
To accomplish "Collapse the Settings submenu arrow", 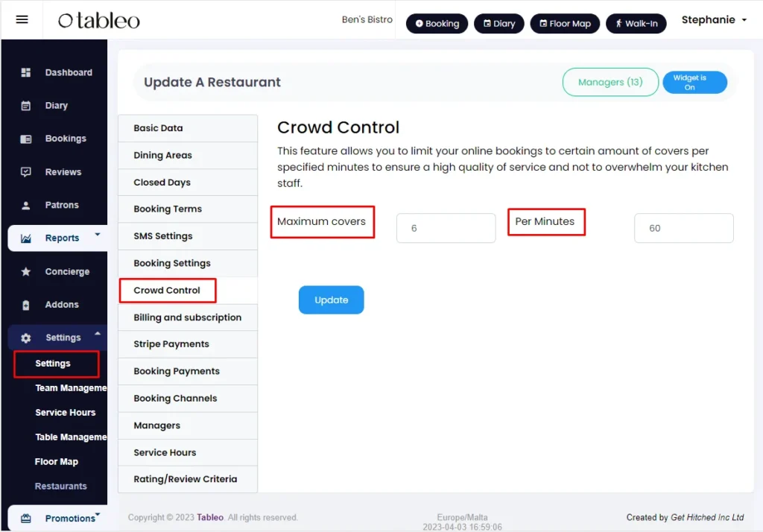I will coord(98,334).
